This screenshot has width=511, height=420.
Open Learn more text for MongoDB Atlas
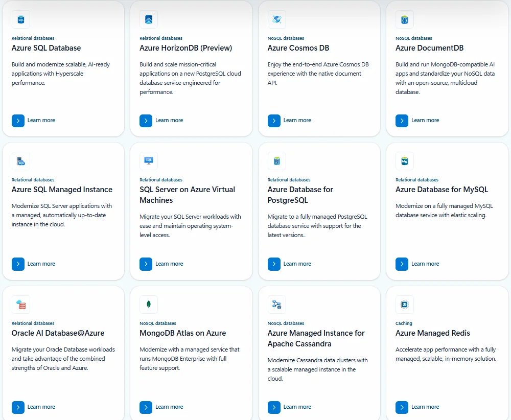169,407
